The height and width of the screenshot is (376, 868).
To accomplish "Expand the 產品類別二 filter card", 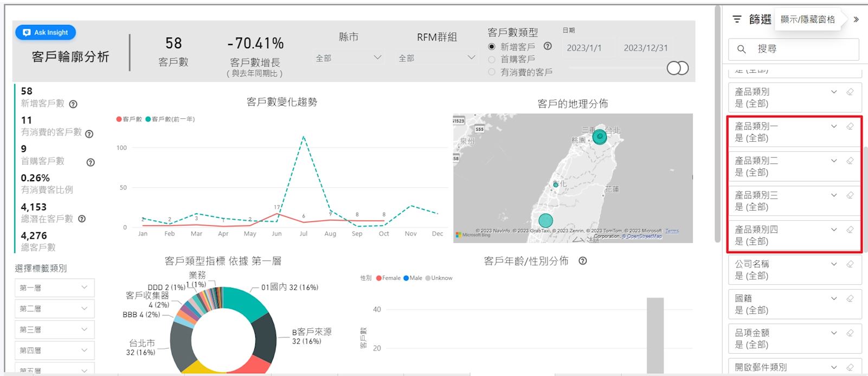I will pyautogui.click(x=833, y=161).
